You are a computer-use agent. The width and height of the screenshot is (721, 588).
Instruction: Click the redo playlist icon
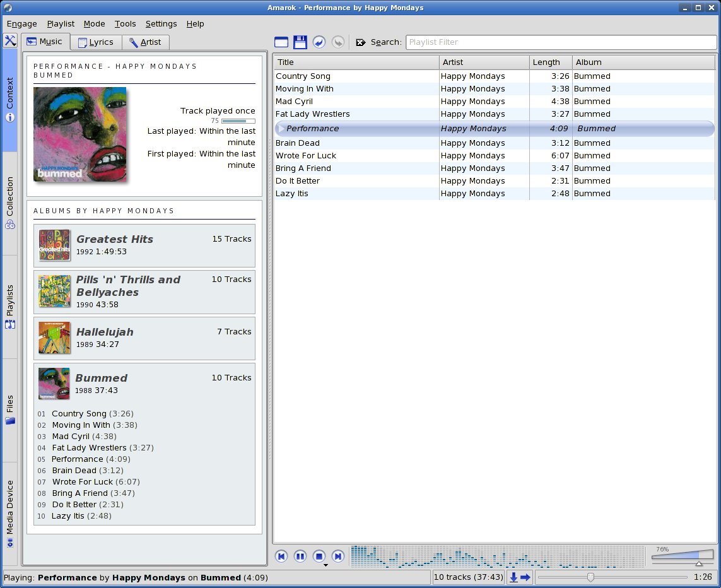(x=338, y=42)
